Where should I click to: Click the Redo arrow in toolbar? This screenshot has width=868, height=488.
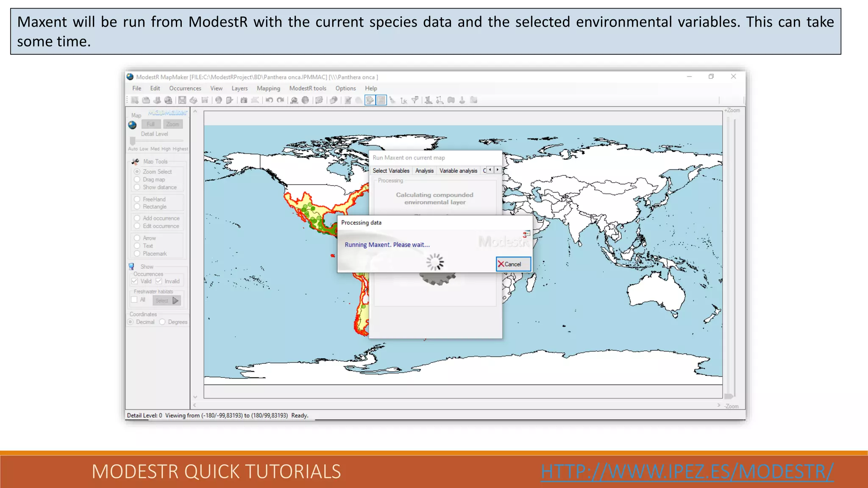(281, 100)
